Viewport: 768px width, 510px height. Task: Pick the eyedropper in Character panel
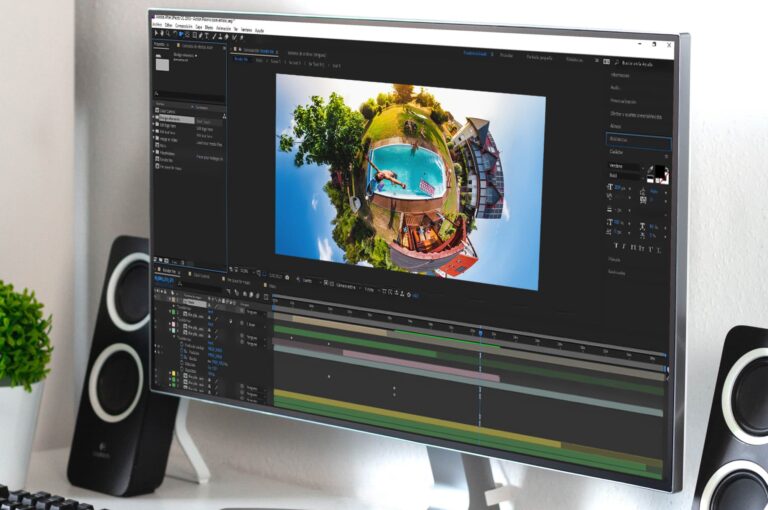(651, 169)
